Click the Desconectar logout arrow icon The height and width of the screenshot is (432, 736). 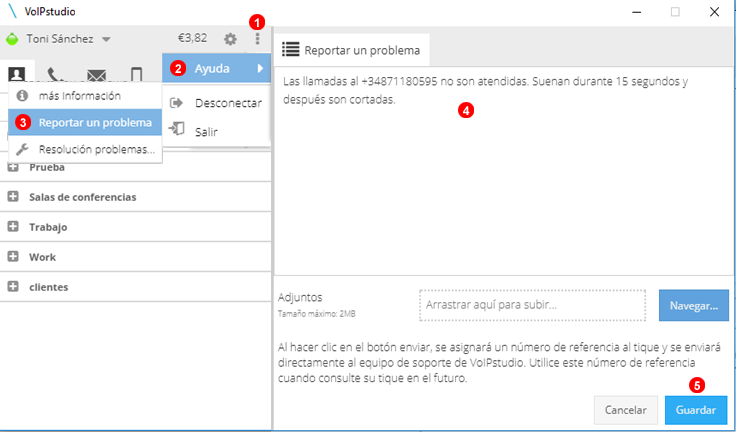coord(176,103)
